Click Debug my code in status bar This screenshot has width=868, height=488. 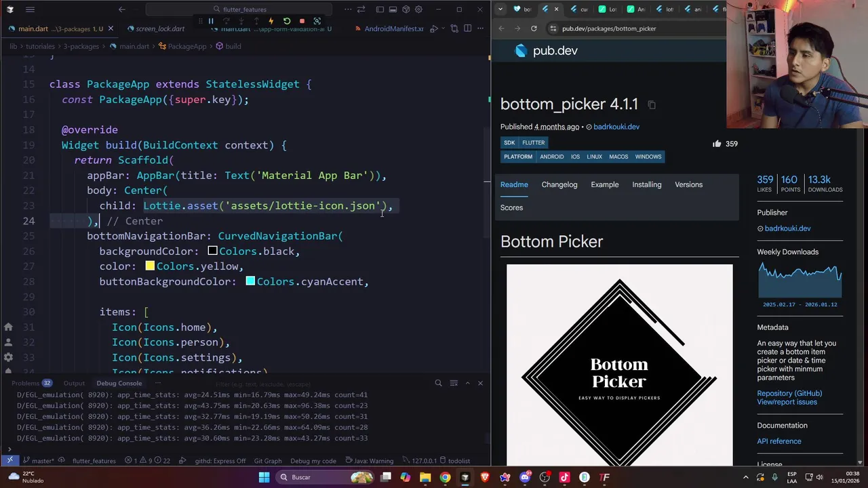click(313, 461)
